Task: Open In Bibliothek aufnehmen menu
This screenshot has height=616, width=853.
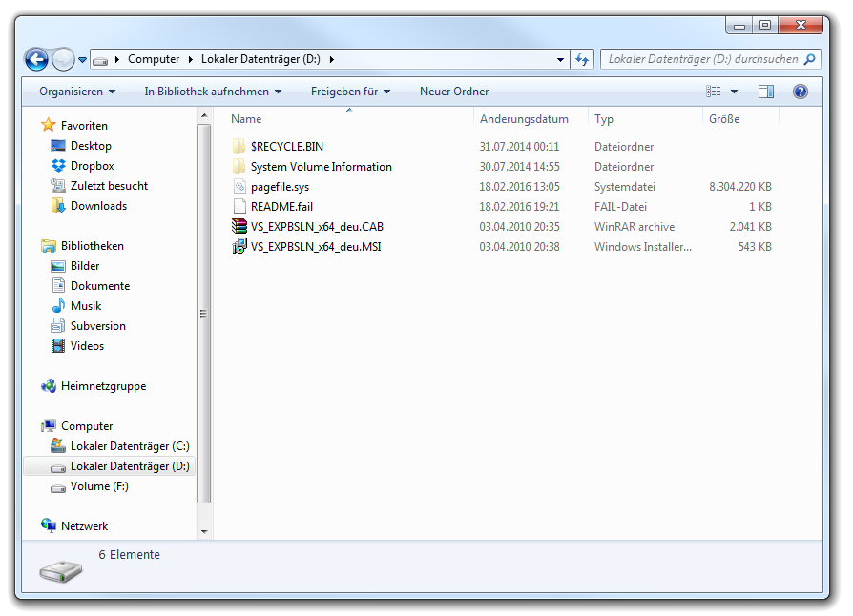Action: coord(213,92)
